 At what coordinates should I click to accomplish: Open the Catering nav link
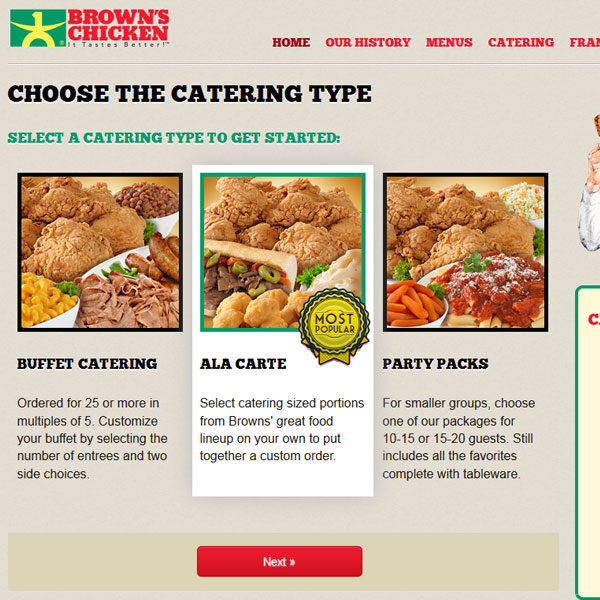521,42
